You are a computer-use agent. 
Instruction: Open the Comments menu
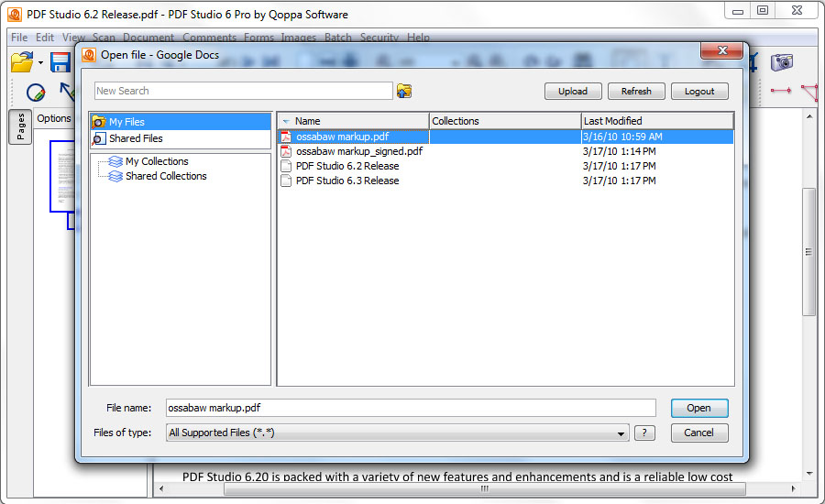tap(209, 38)
